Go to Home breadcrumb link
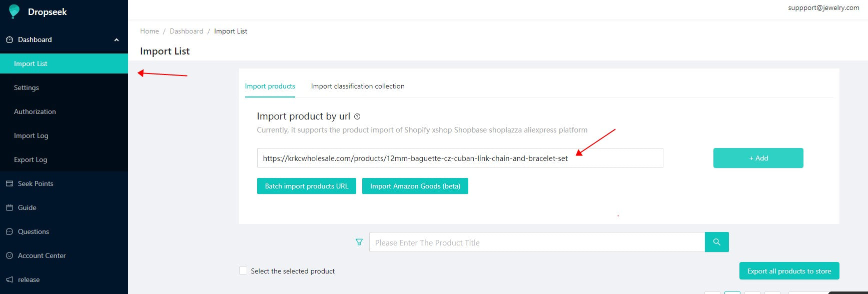The image size is (868, 294). pyautogui.click(x=149, y=31)
